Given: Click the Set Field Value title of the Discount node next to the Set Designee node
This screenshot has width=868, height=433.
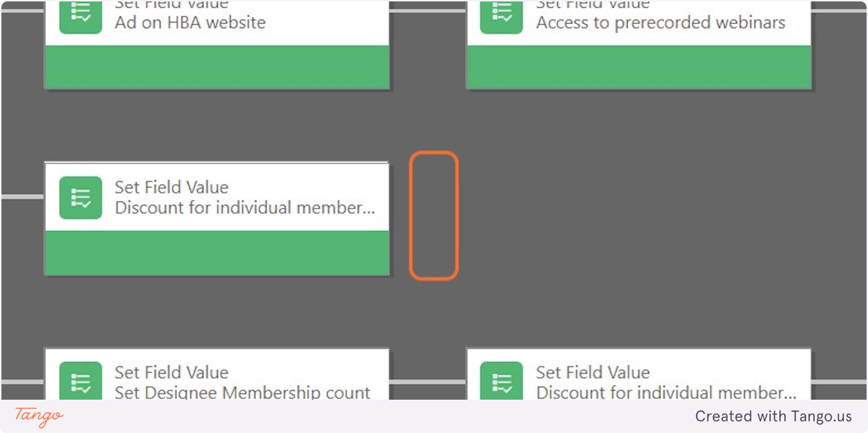Looking at the screenshot, I should click(593, 373).
